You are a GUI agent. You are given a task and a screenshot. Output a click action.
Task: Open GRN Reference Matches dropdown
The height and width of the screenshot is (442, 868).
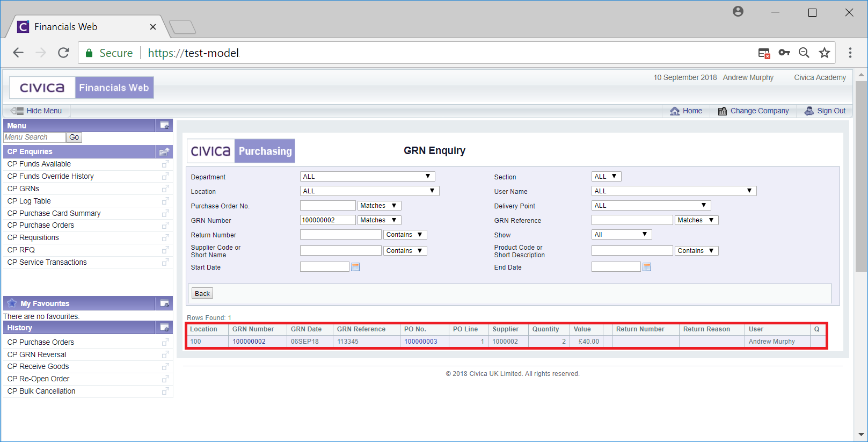(x=696, y=220)
